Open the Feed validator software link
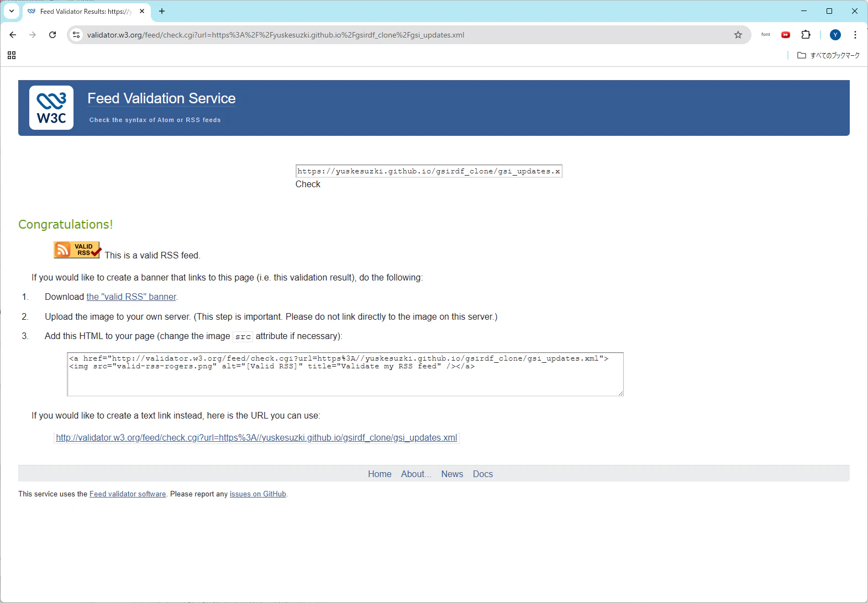The height and width of the screenshot is (603, 868). pos(128,494)
